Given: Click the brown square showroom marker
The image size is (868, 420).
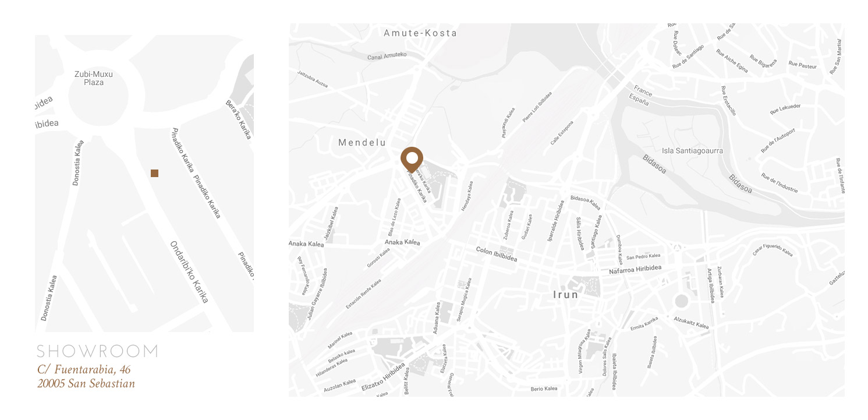Looking at the screenshot, I should pyautogui.click(x=154, y=173).
